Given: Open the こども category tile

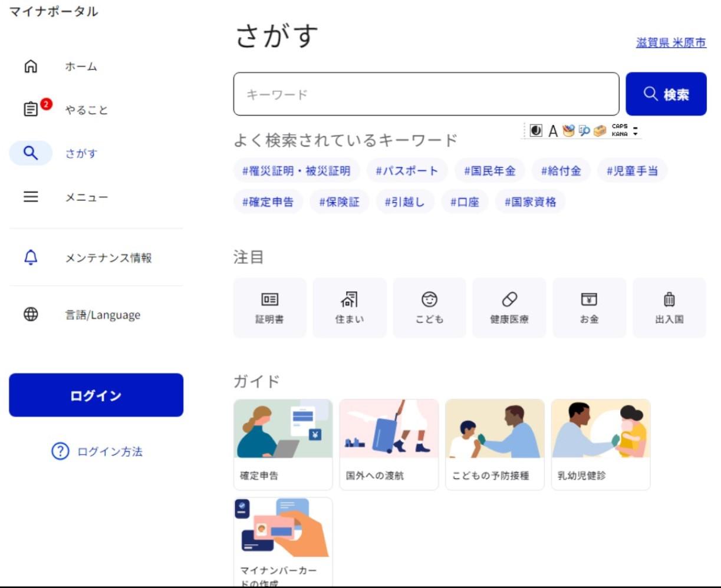Looking at the screenshot, I should pos(429,308).
